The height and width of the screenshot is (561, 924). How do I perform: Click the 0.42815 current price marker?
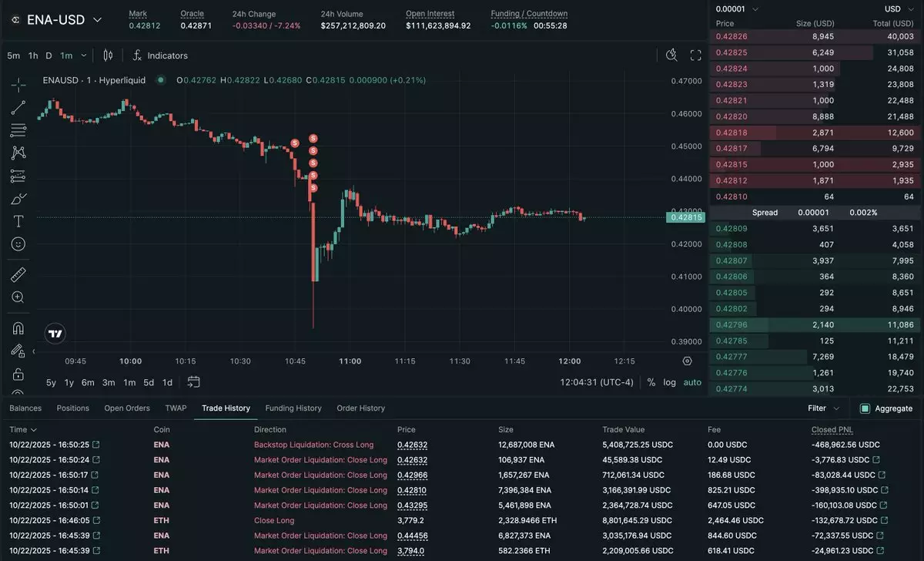click(x=685, y=217)
